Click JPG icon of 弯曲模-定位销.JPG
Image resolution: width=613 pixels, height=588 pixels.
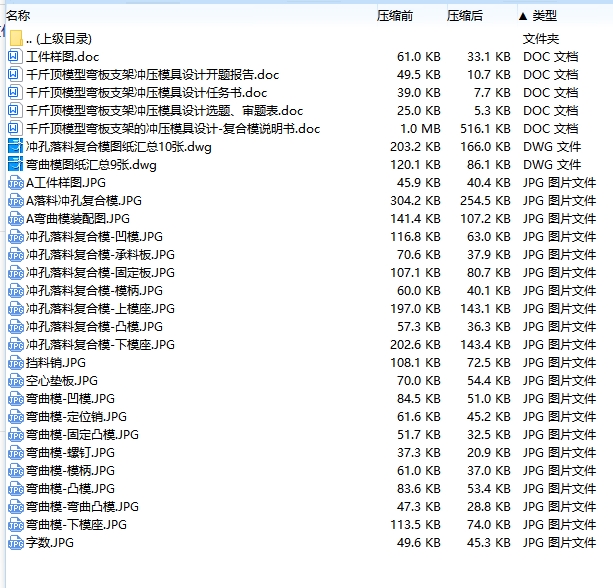tap(16, 416)
